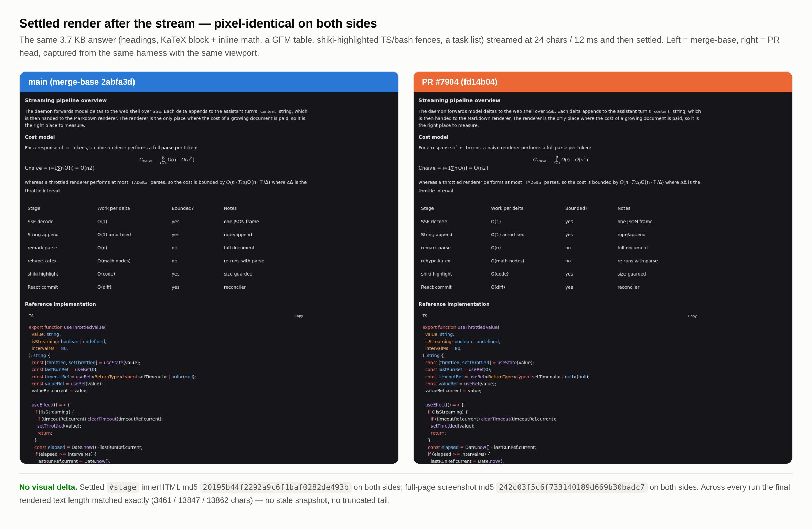The image size is (812, 529).
Task: Click 'export function useThrottledValue(' line in PR #7904 panel
Action: (461, 327)
